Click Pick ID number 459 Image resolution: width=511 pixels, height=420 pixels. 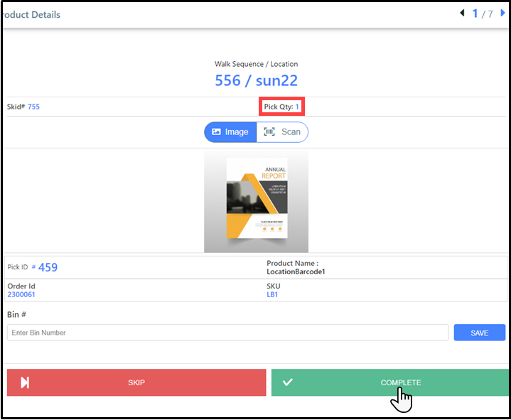pyautogui.click(x=48, y=267)
